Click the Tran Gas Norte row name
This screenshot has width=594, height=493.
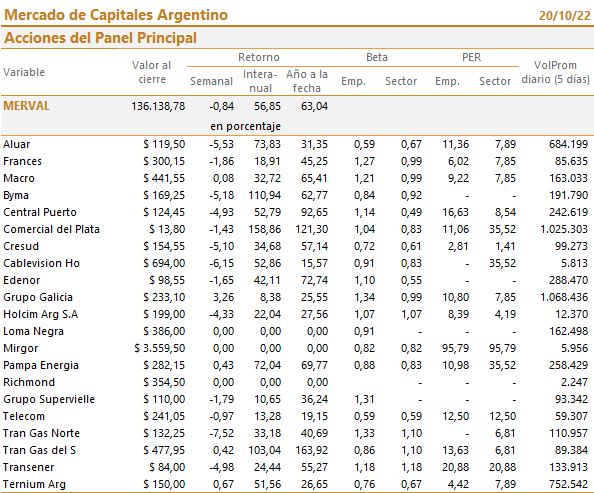click(x=41, y=434)
